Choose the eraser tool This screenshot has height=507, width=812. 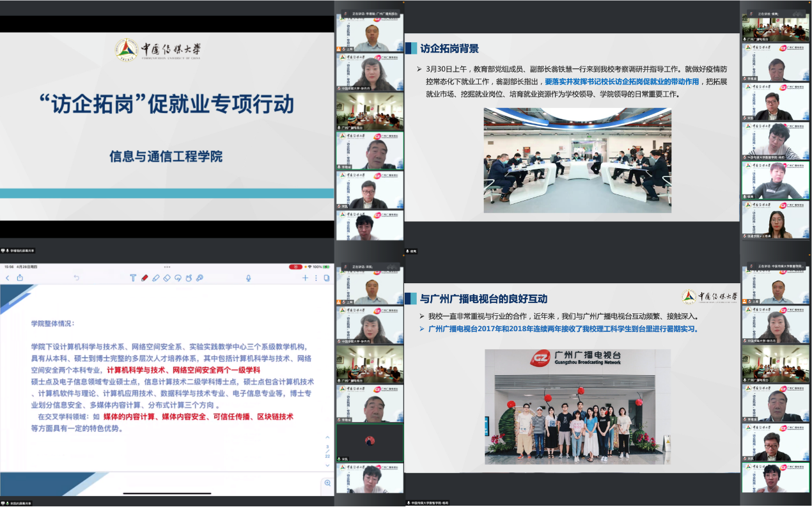(x=167, y=278)
